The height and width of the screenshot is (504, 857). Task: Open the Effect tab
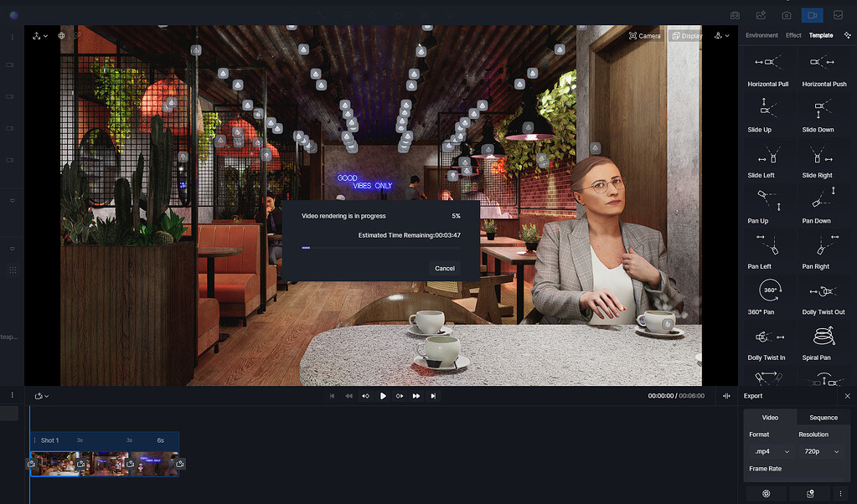[793, 35]
